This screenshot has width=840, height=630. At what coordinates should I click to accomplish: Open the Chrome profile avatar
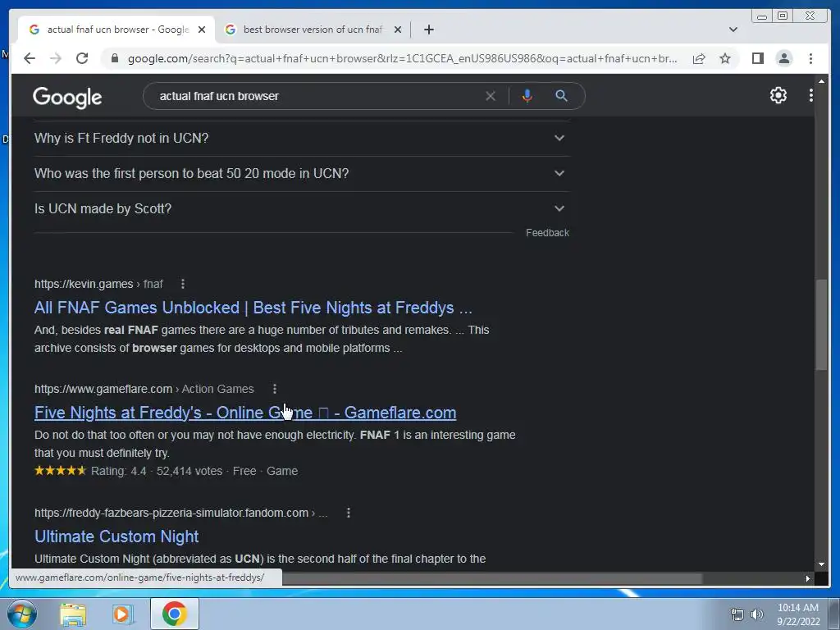[x=783, y=58]
